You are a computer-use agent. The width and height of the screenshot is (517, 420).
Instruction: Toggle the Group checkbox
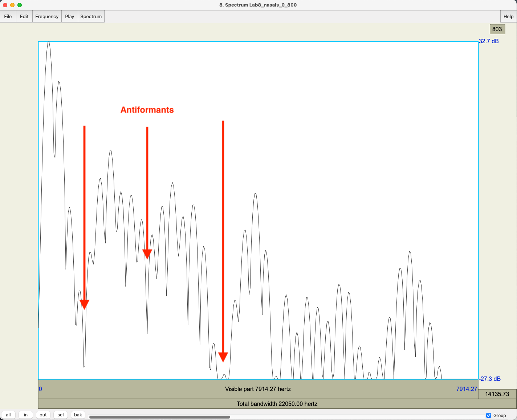489,415
